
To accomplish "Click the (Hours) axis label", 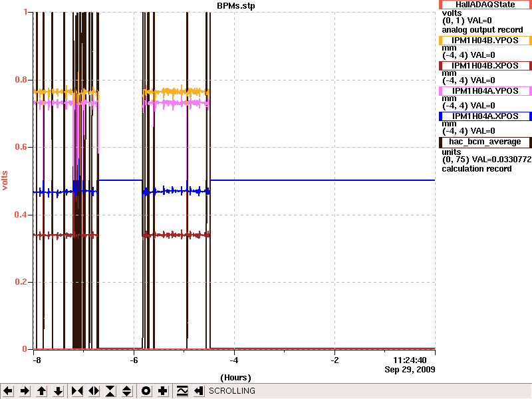I will point(236,378).
